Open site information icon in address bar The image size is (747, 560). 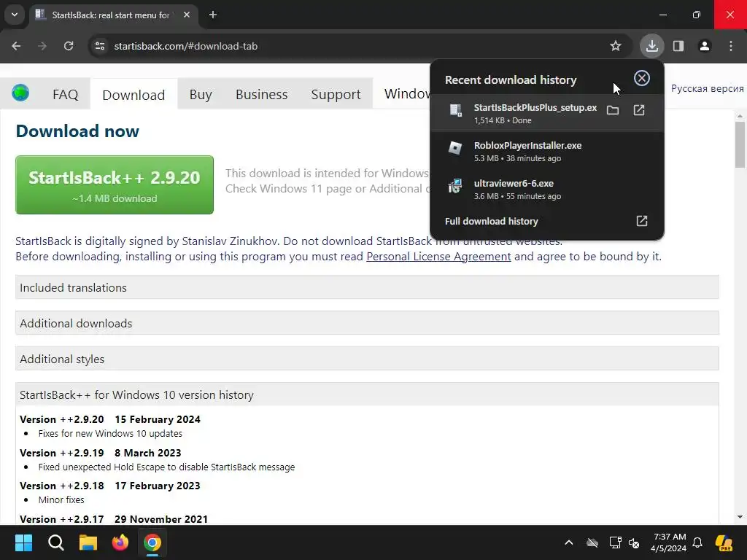(x=100, y=46)
